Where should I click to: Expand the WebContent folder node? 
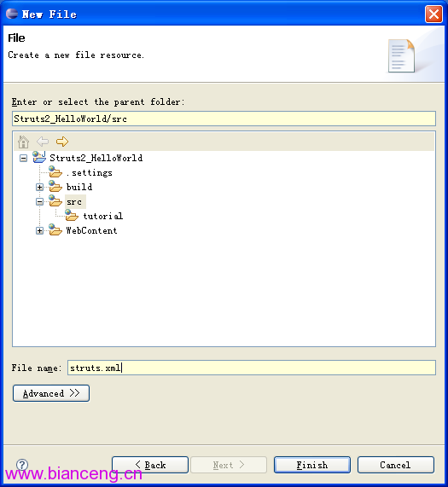39,231
